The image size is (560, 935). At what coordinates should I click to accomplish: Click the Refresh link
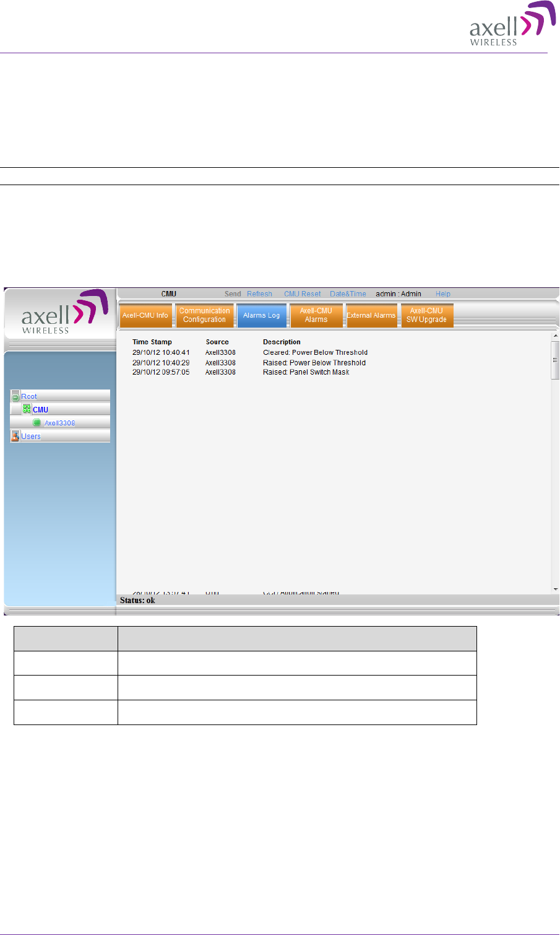pyautogui.click(x=259, y=294)
